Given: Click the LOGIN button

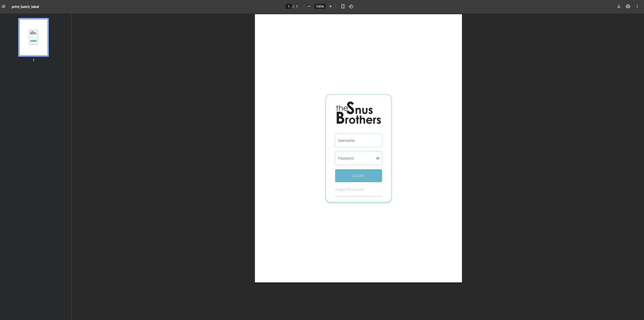Looking at the screenshot, I should tap(358, 176).
